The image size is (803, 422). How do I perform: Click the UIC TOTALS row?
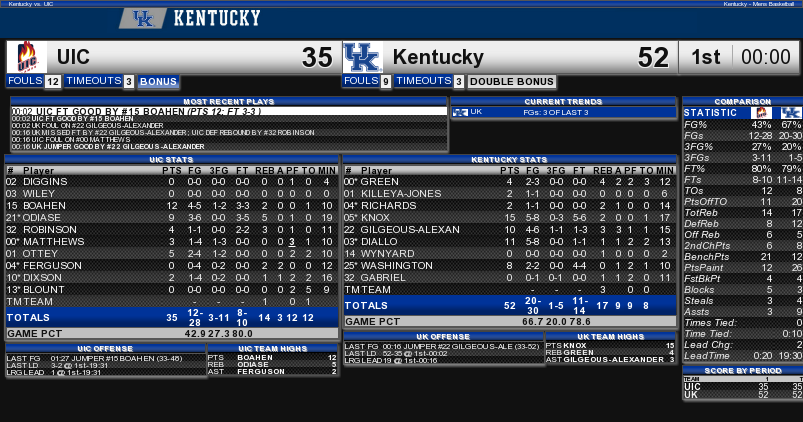pyautogui.click(x=171, y=316)
